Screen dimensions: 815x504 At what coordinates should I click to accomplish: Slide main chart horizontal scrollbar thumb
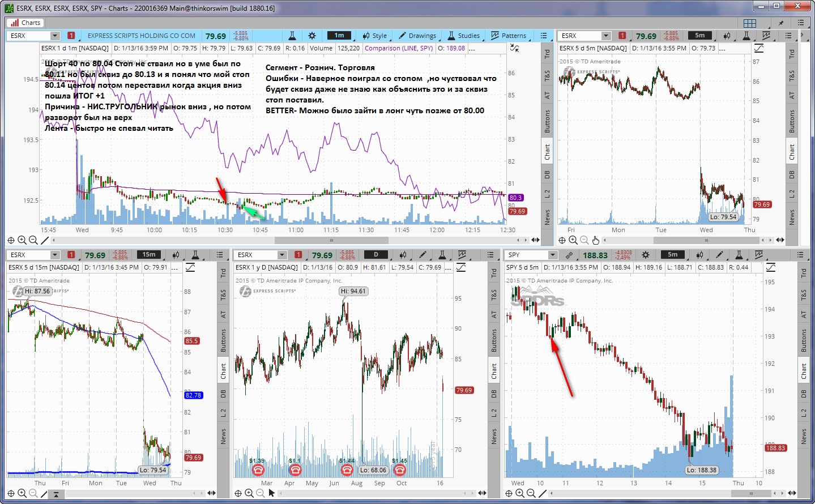(x=331, y=240)
